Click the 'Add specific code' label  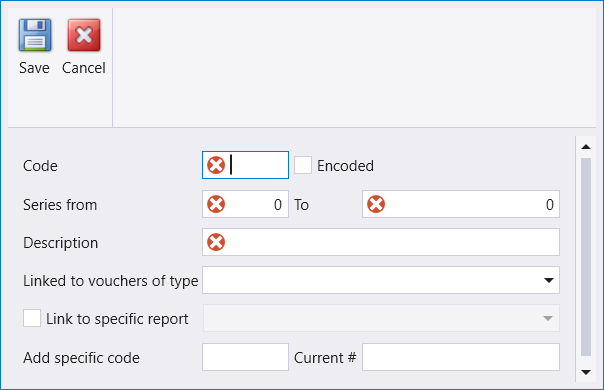pos(81,358)
